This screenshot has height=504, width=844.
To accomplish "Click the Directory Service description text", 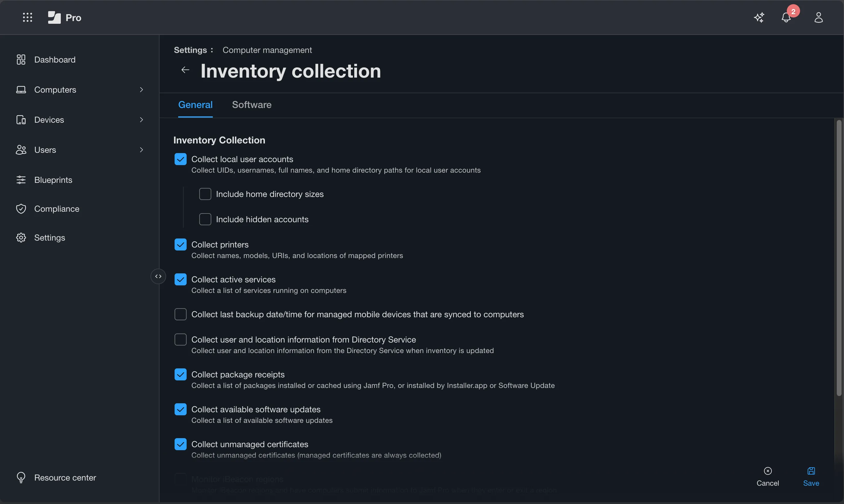I will point(343,351).
